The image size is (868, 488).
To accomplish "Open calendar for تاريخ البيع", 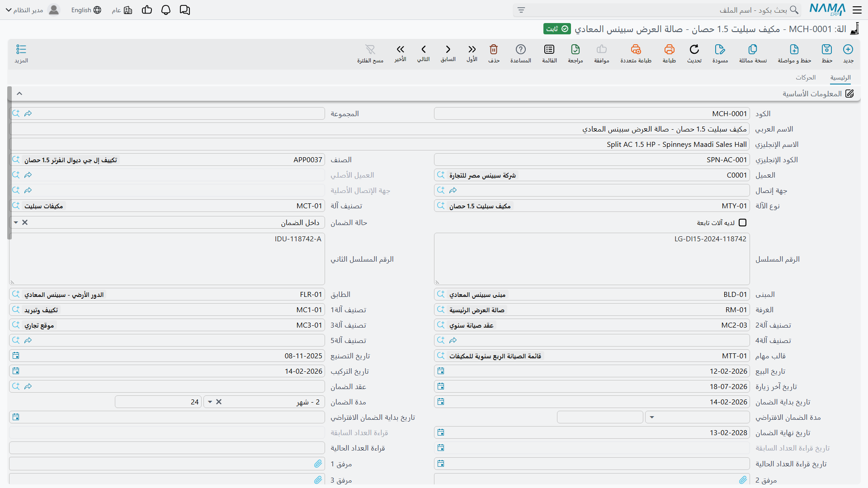I will [441, 371].
